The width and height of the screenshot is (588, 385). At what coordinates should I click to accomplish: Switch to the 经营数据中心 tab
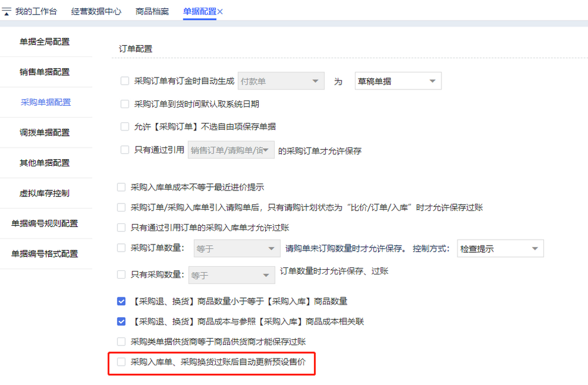(96, 12)
